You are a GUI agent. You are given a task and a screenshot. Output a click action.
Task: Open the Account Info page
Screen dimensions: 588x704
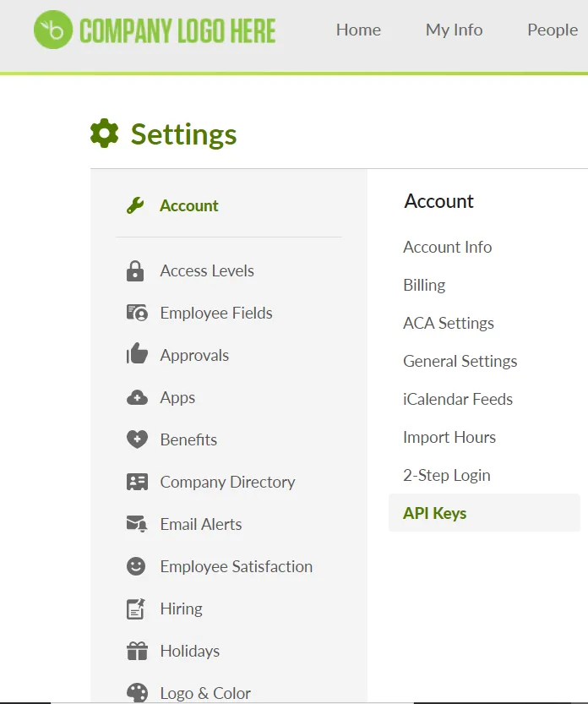[x=448, y=247]
